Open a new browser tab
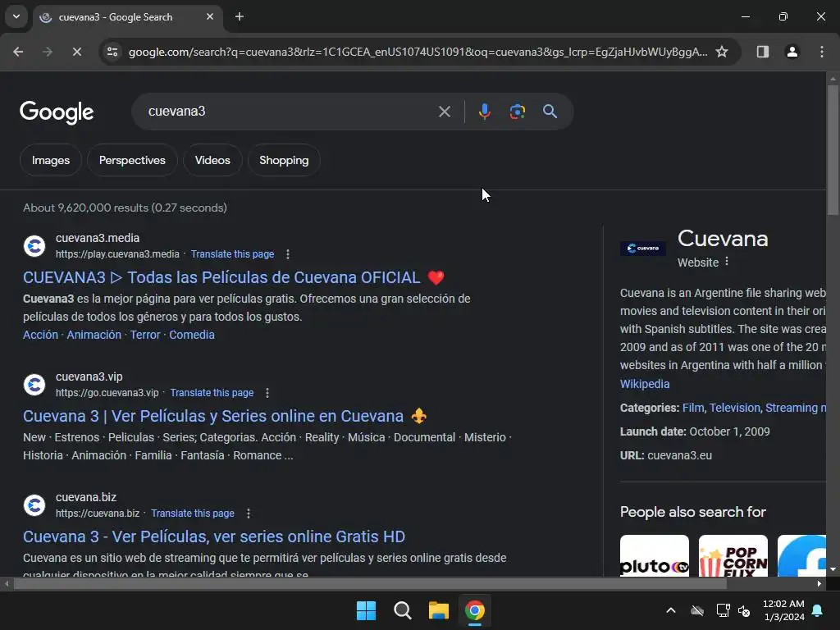Screen dimensions: 840x630 [240, 16]
